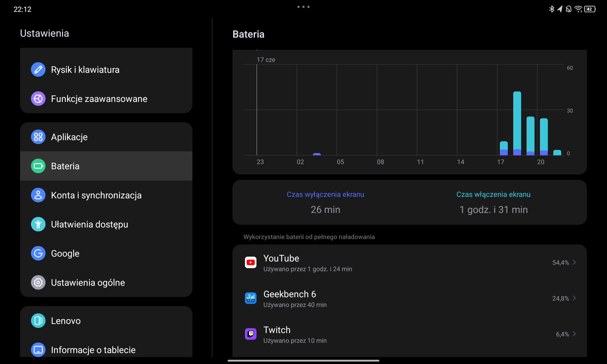Tap the 26 min screen-off value
The width and height of the screenshot is (607, 364).
[x=325, y=210]
